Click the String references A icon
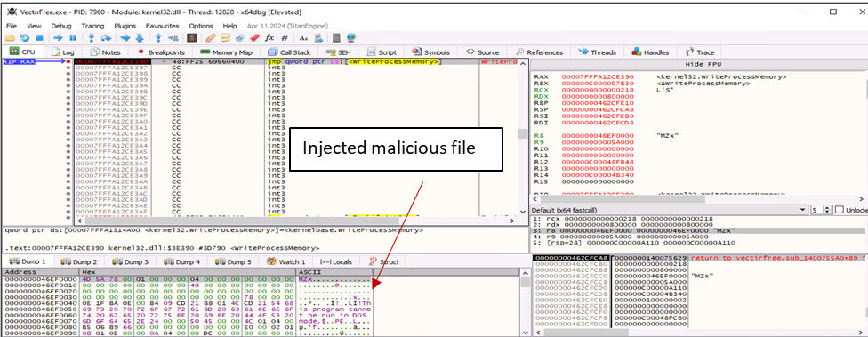Screen dimensions: 868x337 point(303,38)
